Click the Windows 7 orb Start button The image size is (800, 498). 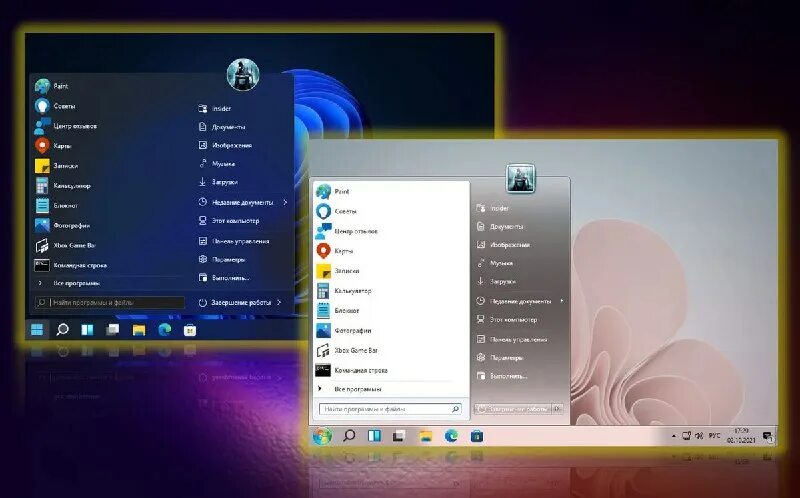322,436
